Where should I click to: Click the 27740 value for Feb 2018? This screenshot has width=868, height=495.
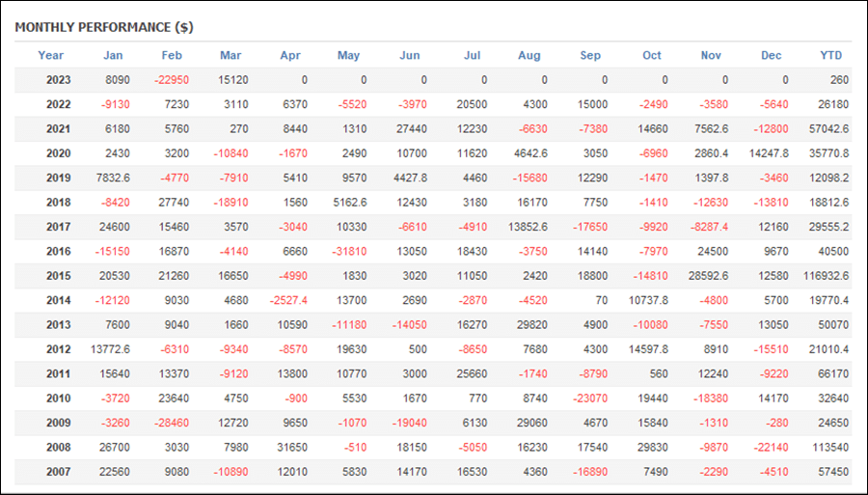[x=174, y=202]
